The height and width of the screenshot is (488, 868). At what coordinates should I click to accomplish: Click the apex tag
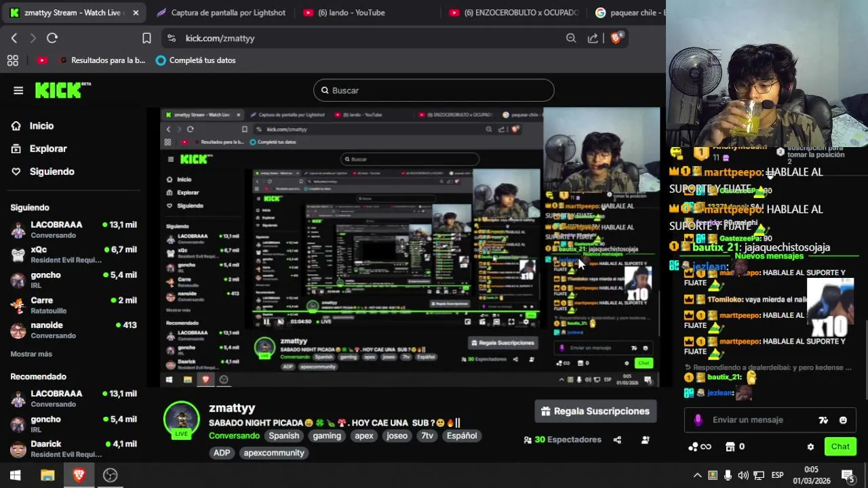[364, 436]
